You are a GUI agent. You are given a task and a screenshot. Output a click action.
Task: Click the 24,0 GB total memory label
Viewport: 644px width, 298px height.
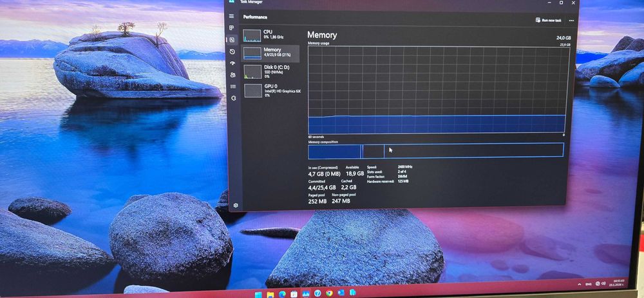coord(563,38)
